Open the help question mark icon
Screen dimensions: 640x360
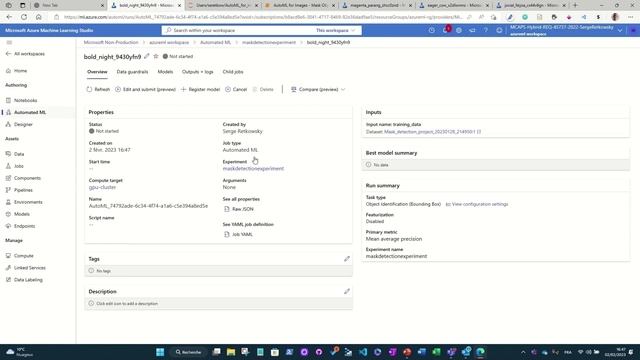pos(486,30)
